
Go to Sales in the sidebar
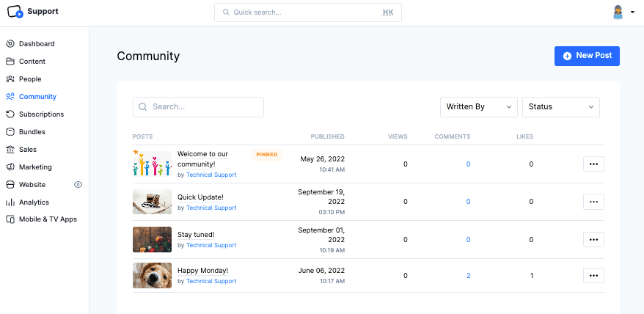point(28,150)
